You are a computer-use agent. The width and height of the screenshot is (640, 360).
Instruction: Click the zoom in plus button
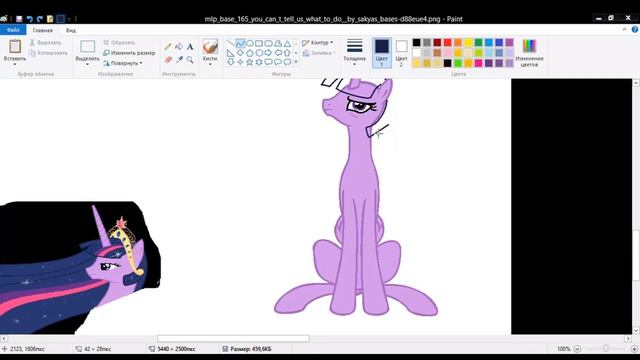[x=635, y=349]
